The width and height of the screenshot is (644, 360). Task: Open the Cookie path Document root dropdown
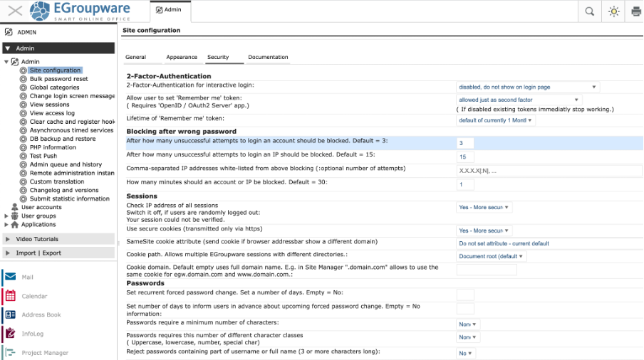tap(491, 256)
